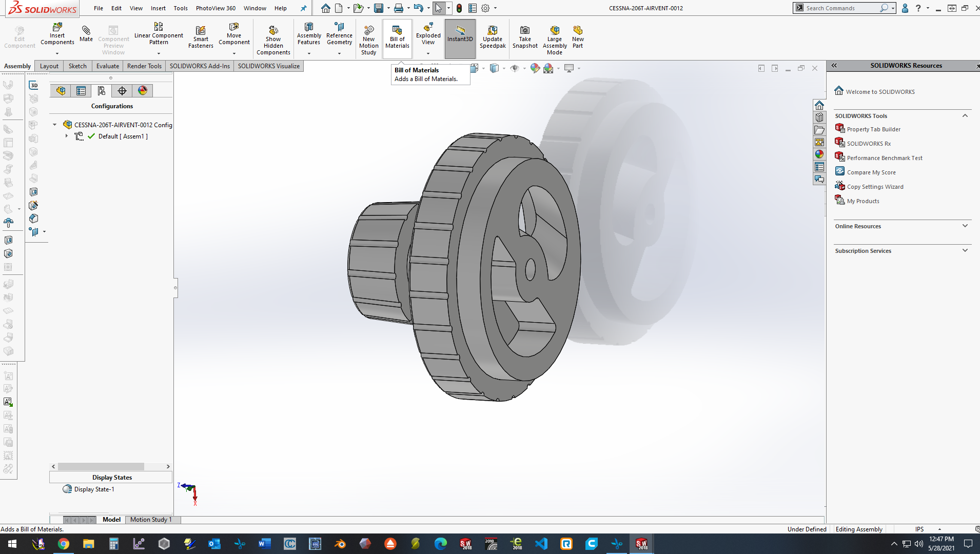Viewport: 980px width, 554px height.
Task: Switch to the Sketch tab
Action: (77, 66)
